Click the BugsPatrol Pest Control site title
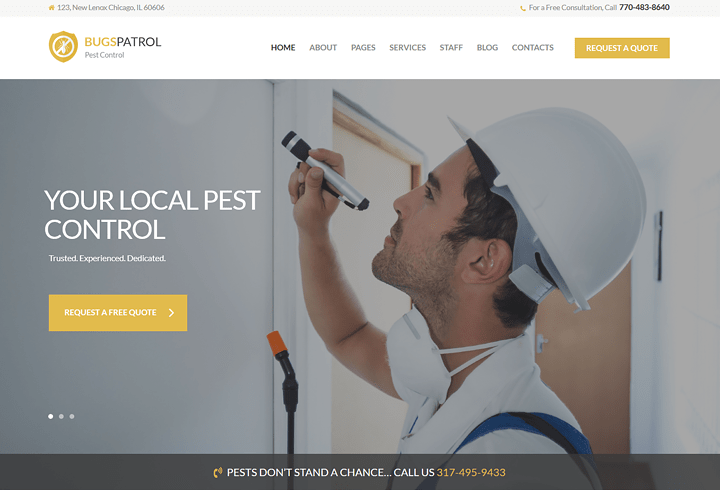 pyautogui.click(x=123, y=47)
